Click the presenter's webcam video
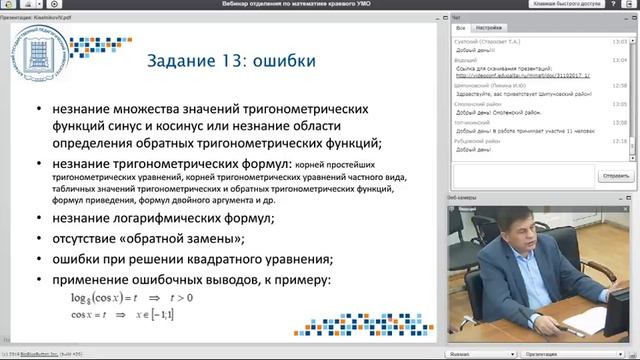 (538, 274)
